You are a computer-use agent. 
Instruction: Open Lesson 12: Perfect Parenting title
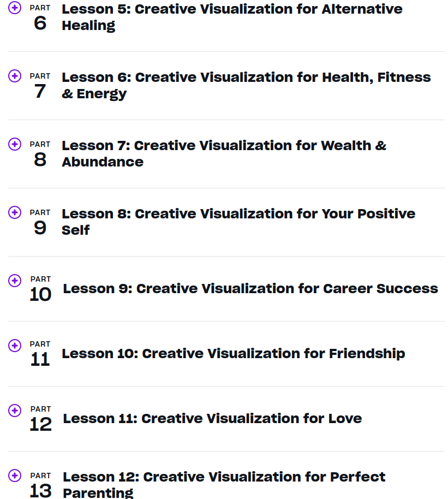tap(224, 484)
